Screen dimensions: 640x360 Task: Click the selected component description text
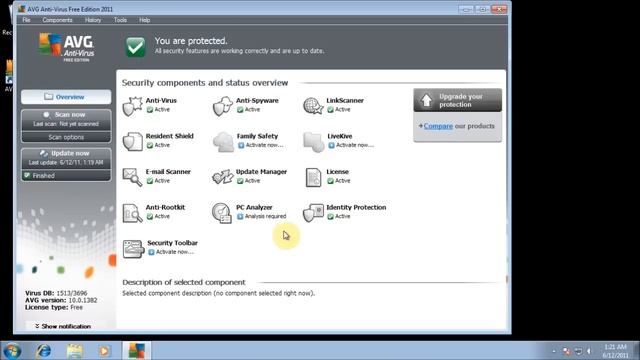click(218, 293)
